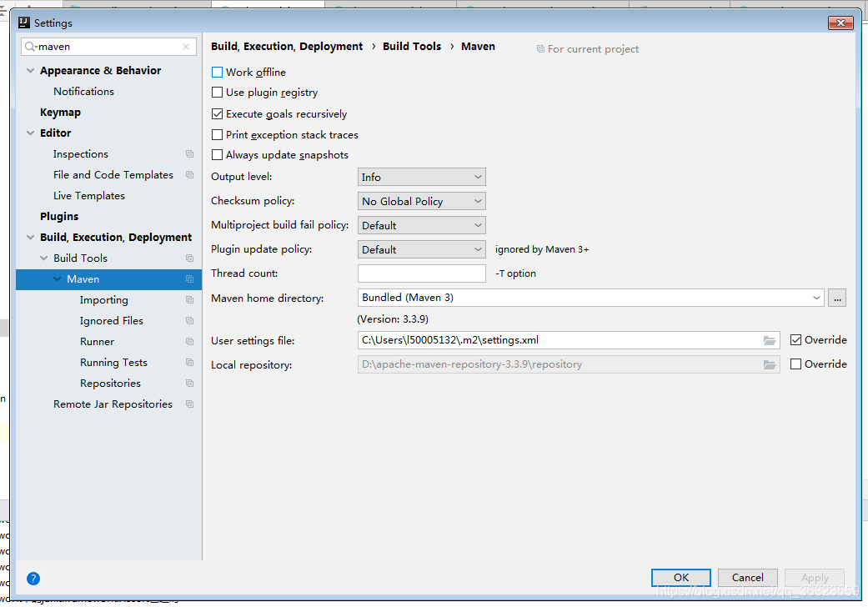
Task: Click project-level icon next to Runner
Action: (x=190, y=341)
